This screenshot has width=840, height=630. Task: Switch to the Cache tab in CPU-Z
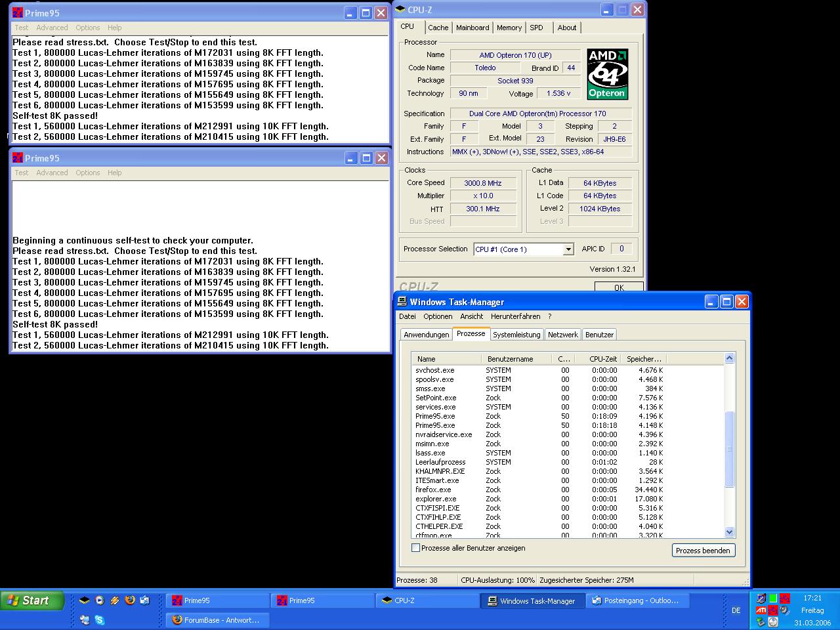pyautogui.click(x=438, y=28)
